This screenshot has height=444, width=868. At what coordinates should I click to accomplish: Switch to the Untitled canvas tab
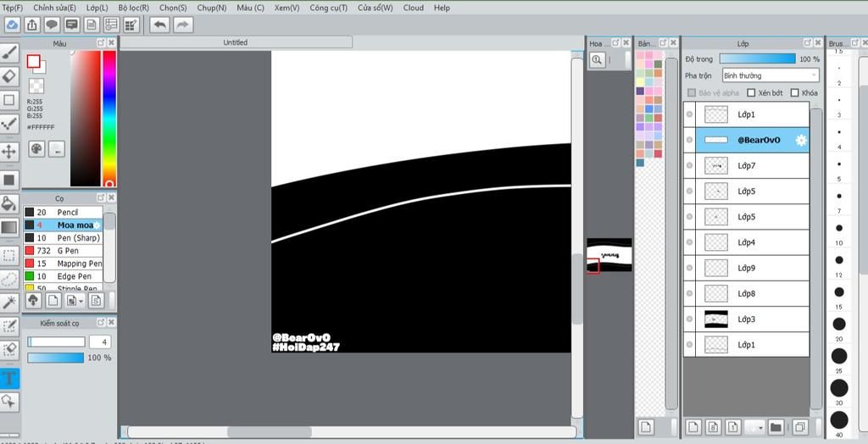click(236, 42)
